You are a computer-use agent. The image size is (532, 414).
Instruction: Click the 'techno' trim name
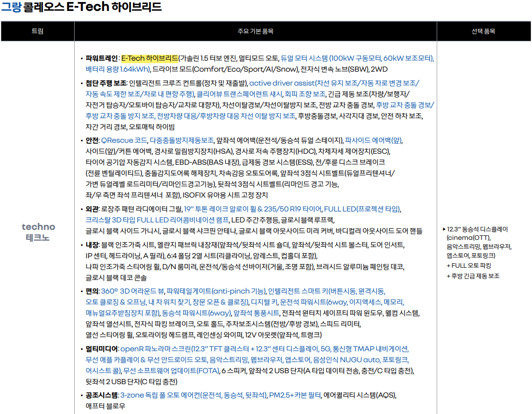(x=38, y=226)
